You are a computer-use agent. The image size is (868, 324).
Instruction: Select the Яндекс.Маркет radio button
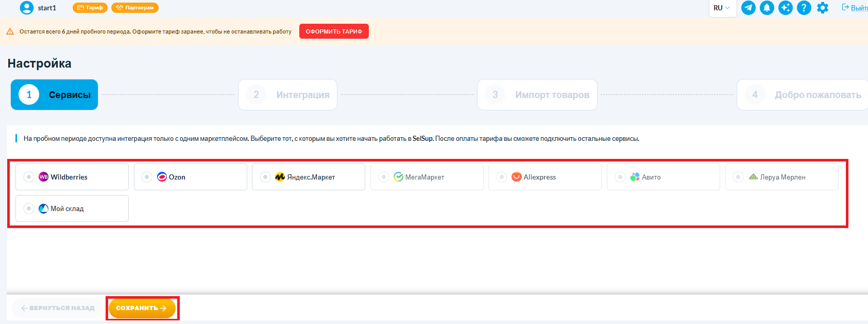pos(265,177)
